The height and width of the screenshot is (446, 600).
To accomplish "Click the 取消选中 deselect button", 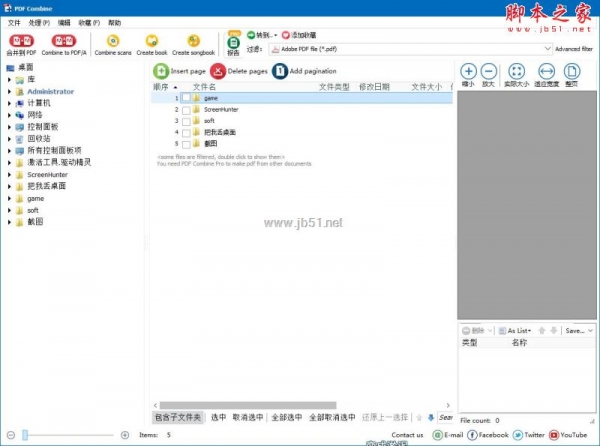I will 248,417.
